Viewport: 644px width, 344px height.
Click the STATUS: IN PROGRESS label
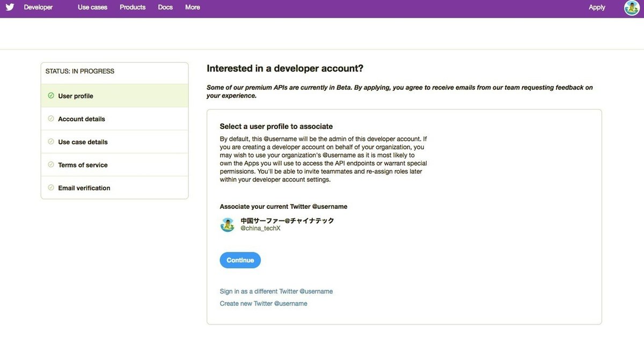79,71
